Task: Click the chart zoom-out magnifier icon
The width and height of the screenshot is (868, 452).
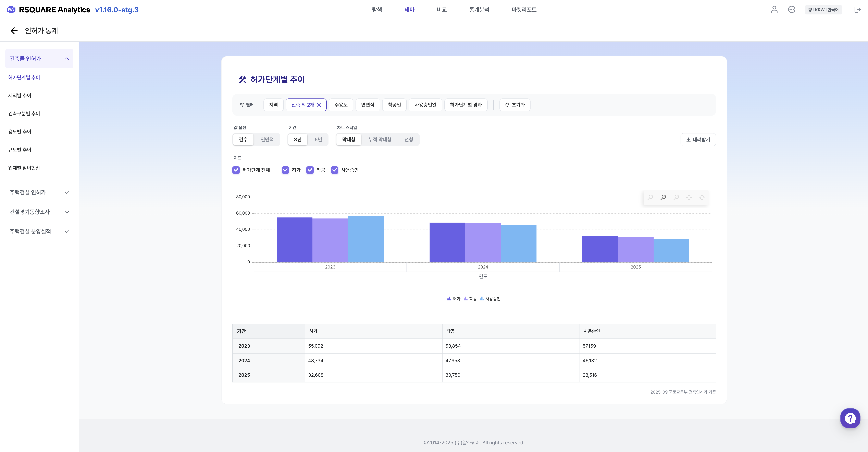Action: point(676,198)
